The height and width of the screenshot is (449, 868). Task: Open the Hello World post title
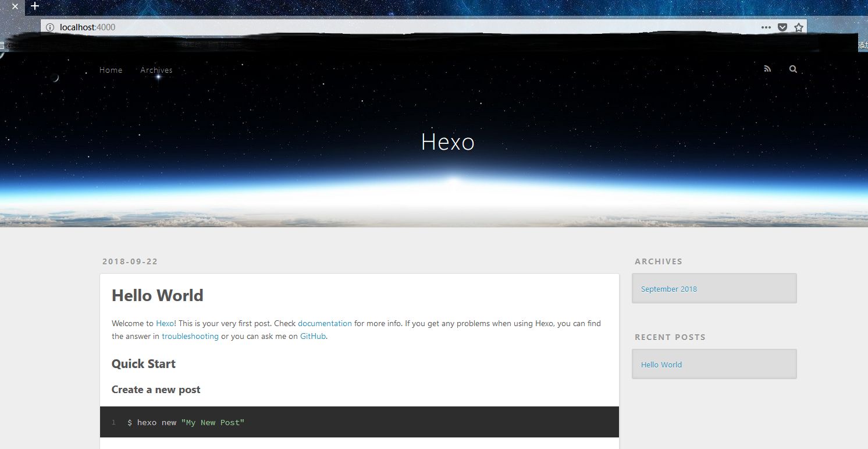click(158, 295)
